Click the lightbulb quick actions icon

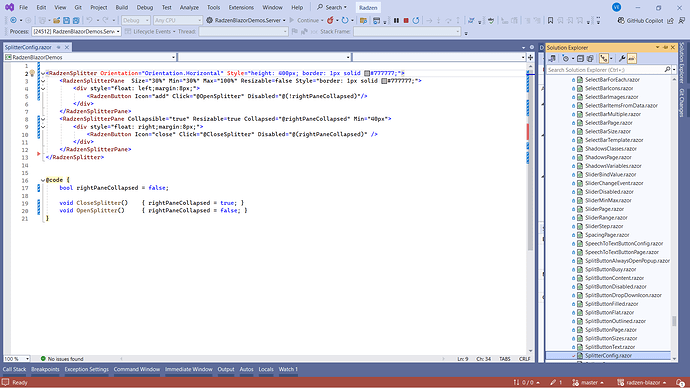pos(32,73)
